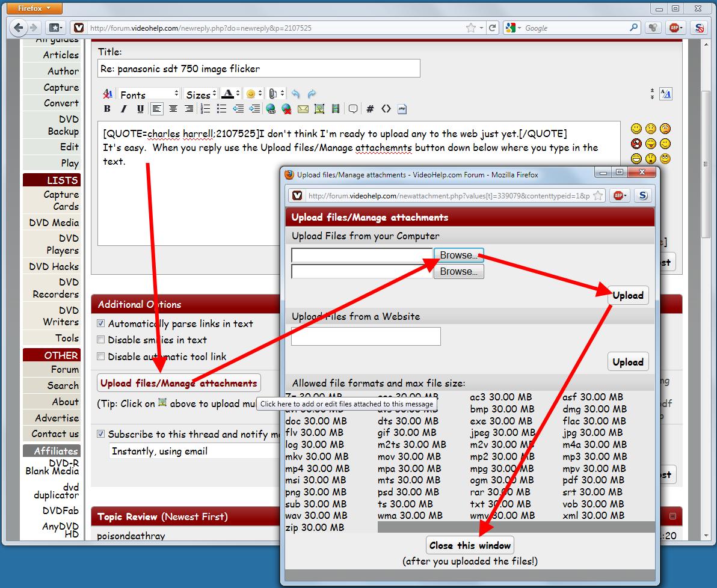Viewport: 717px width, 588px height.
Task: Bookmark this page with the star icon
Action: pyautogui.click(x=470, y=28)
